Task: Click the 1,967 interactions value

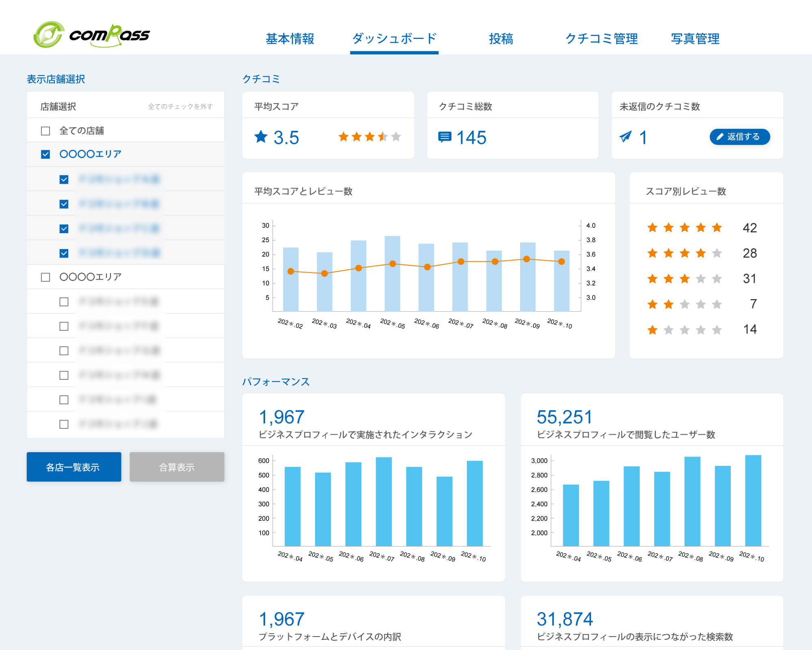Action: (x=281, y=417)
